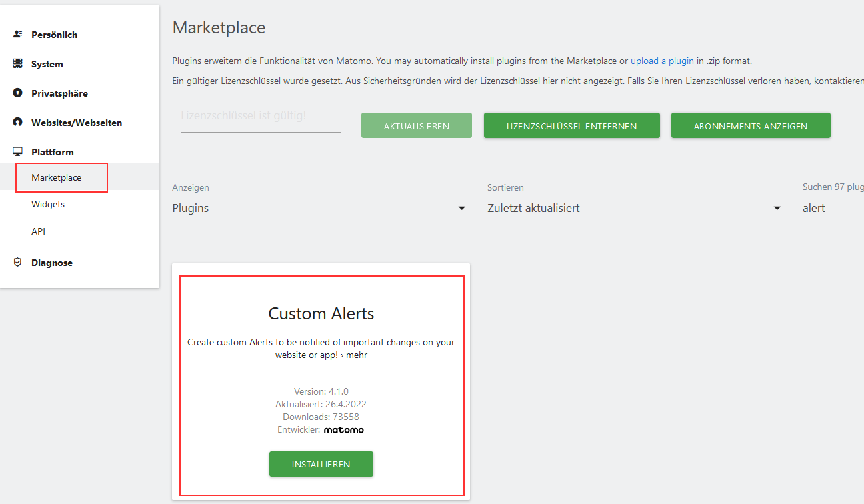Click Abonnements anzeigen button
864x504 pixels.
751,125
